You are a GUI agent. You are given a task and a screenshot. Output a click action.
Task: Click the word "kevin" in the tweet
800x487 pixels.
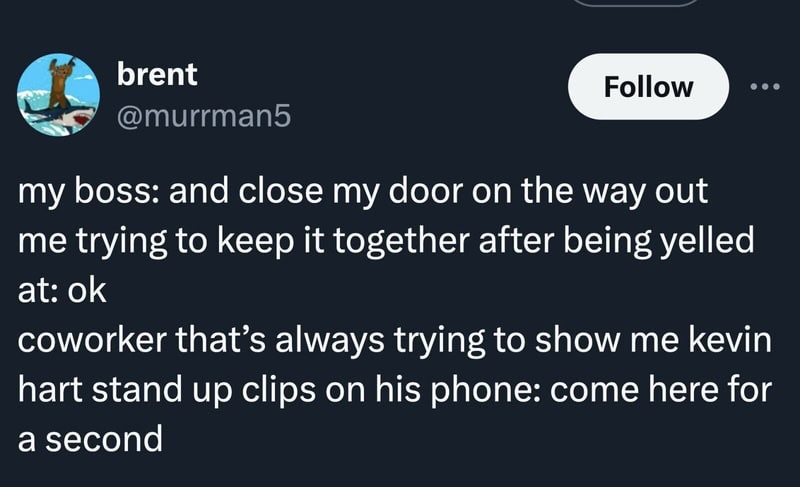pyautogui.click(x=736, y=340)
